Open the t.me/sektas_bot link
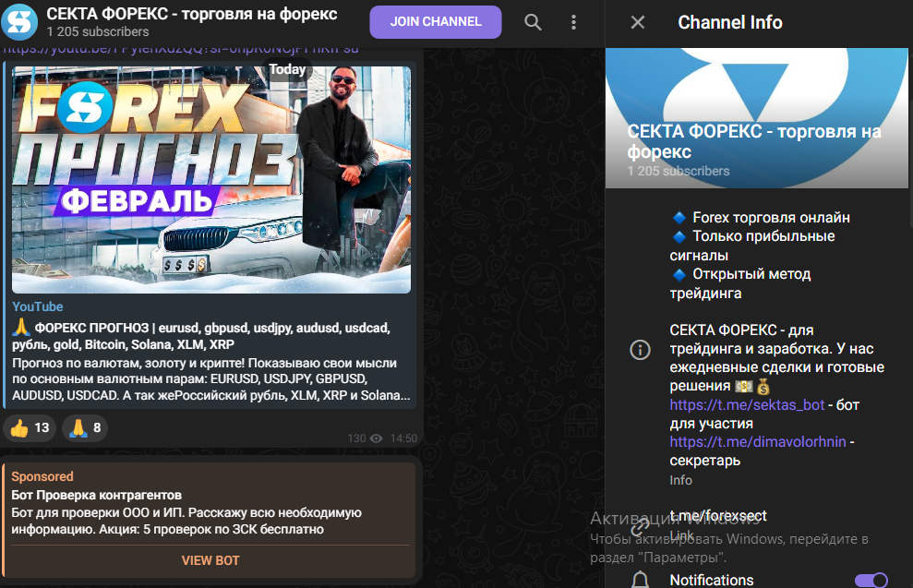Screen dimensions: 913x588 coord(747,404)
